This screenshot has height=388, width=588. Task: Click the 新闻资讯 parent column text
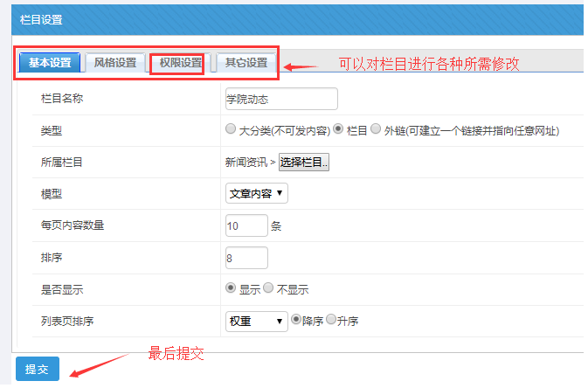pyautogui.click(x=250, y=163)
